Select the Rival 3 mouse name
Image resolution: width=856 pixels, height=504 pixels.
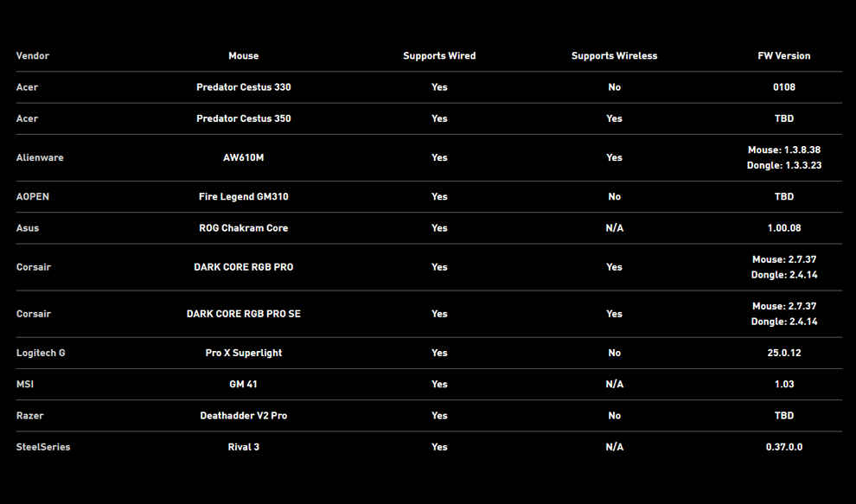click(244, 447)
